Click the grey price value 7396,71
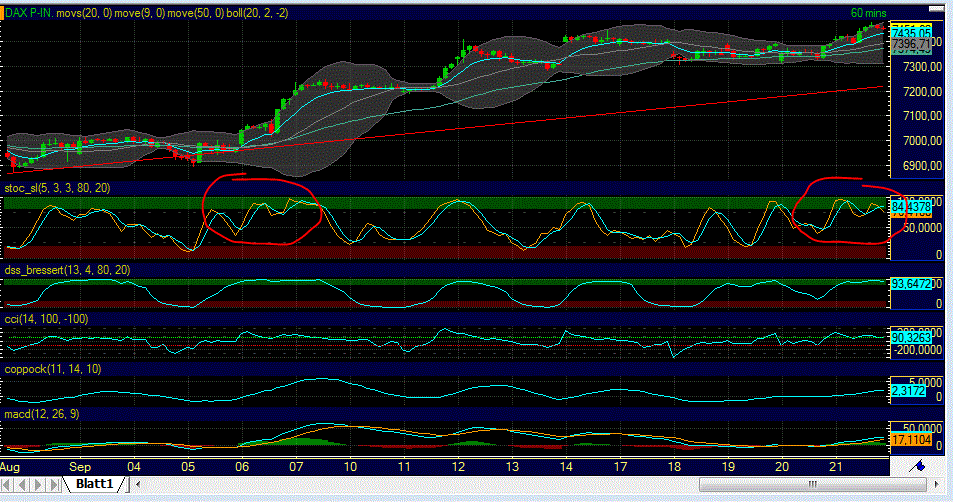953x502 pixels. pyautogui.click(x=911, y=44)
